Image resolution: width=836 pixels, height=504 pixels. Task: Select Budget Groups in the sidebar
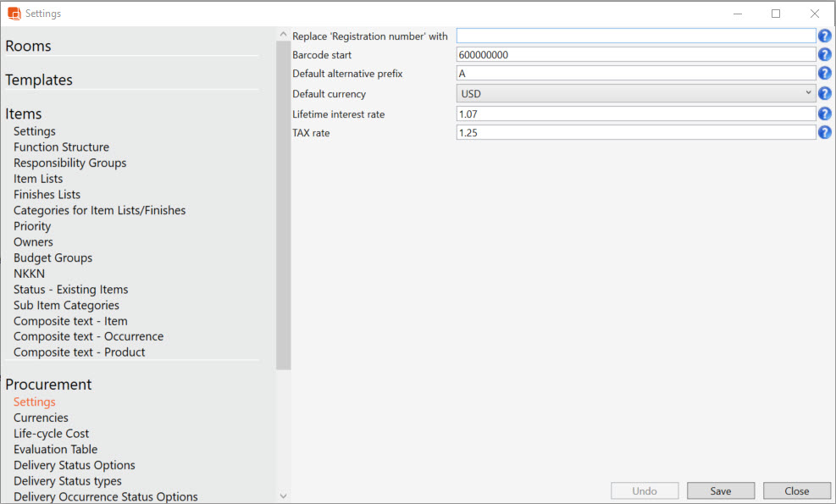[53, 258]
